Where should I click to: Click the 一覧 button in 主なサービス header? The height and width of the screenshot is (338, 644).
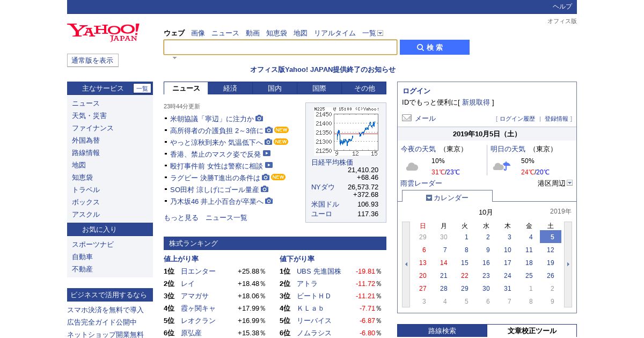point(142,89)
